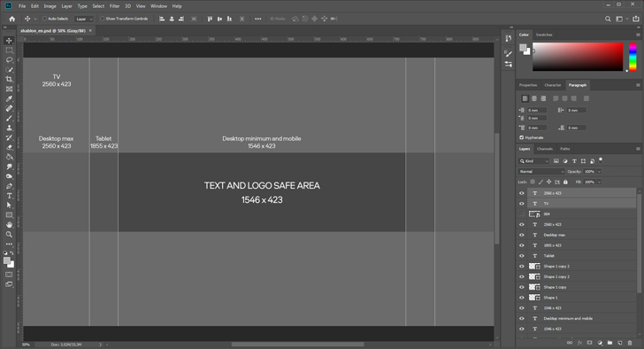
Task: Switch to the Properties tab
Action: tap(528, 85)
